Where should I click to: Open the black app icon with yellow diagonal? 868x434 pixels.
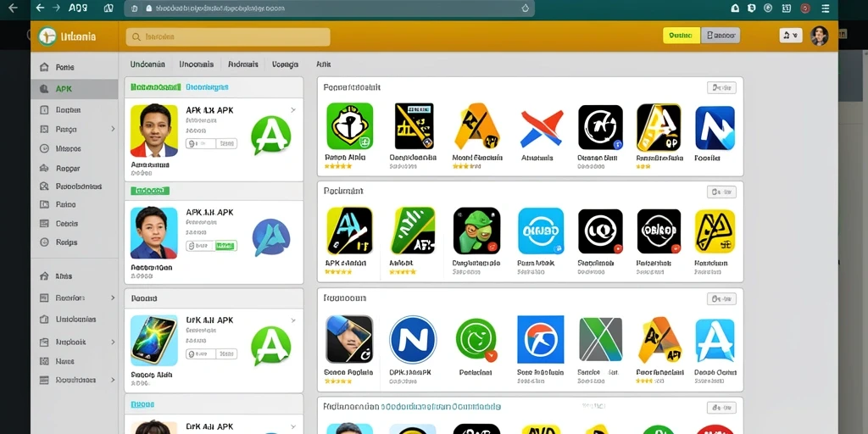point(414,126)
